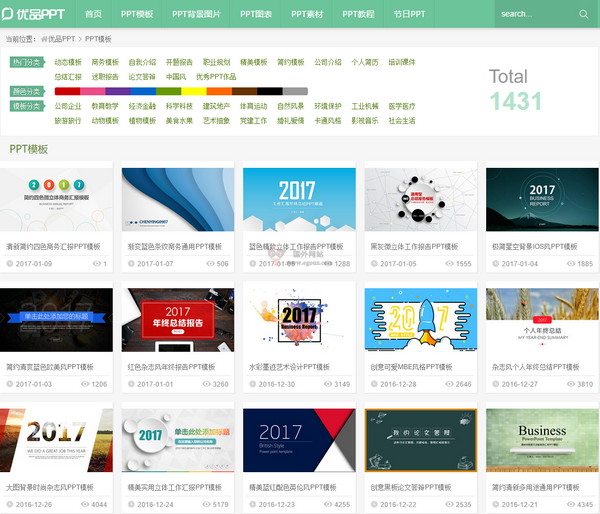Select the pink color swatch
The width and height of the screenshot is (600, 514).
point(93,91)
